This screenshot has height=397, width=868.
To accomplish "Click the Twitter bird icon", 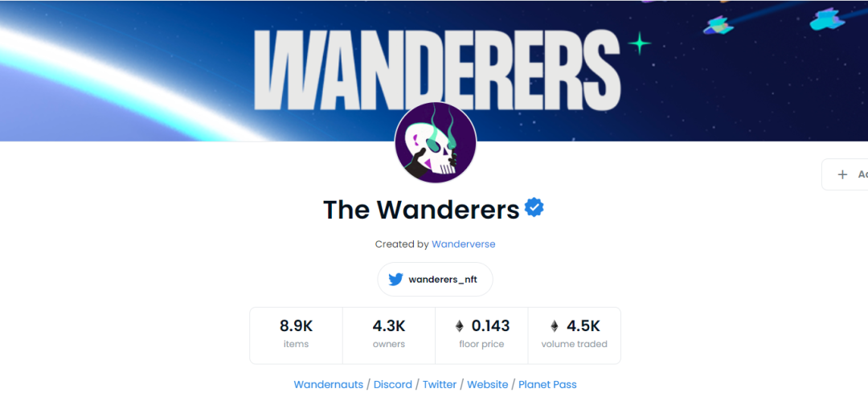I will click(395, 280).
